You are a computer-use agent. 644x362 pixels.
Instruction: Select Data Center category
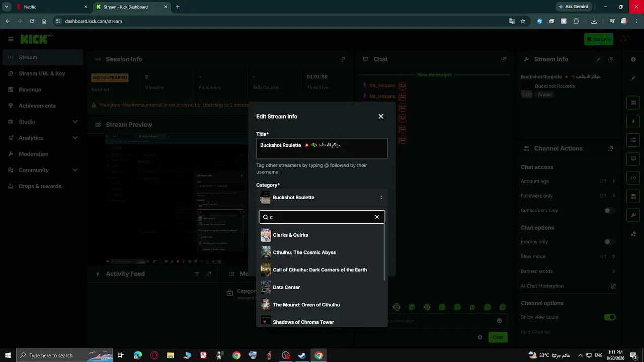[x=321, y=288]
